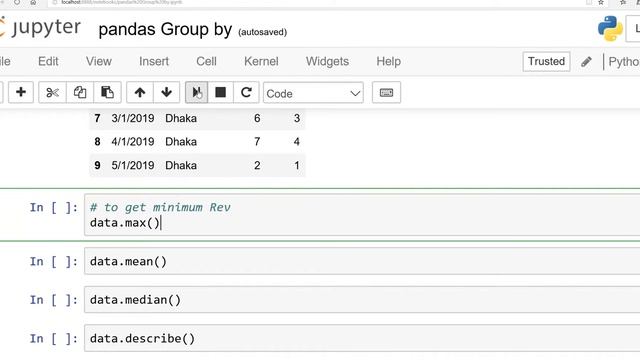640x360 pixels.
Task: Insert a new cell with plus button
Action: (x=21, y=92)
